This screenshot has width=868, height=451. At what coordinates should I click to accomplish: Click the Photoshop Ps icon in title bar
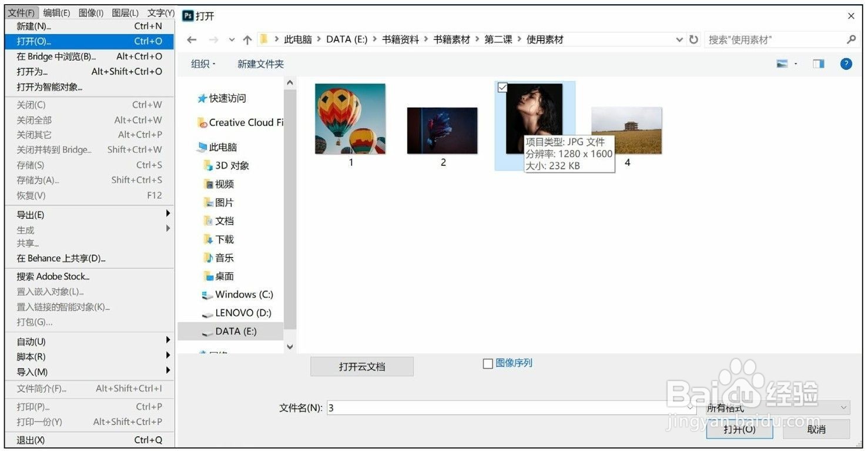(x=188, y=16)
